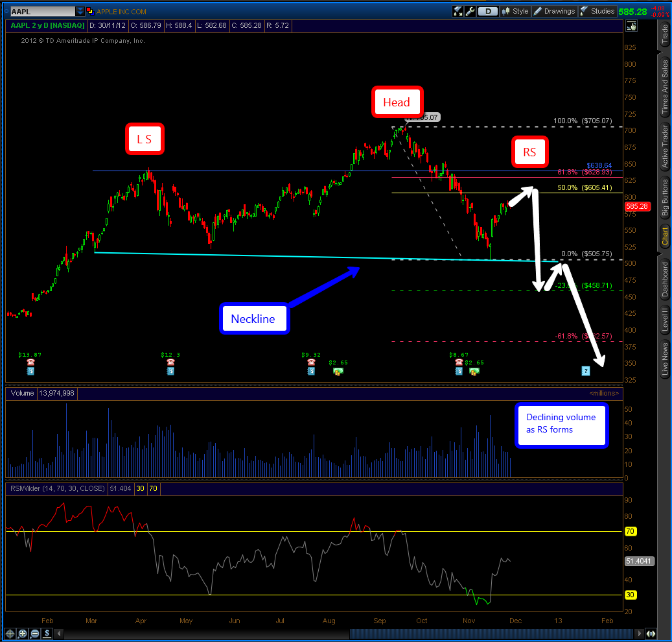Click the RSI 30 level box in header
This screenshot has height=642, width=672.
click(x=140, y=488)
